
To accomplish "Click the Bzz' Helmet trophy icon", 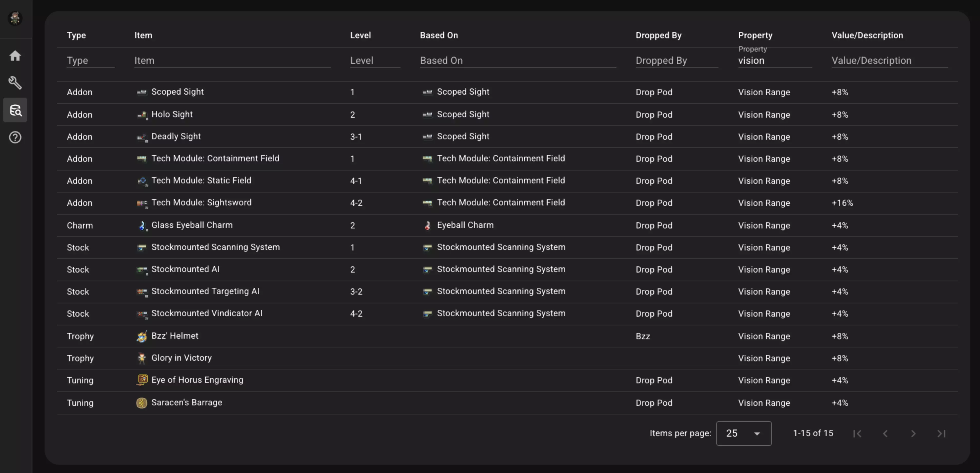I will [142, 336].
